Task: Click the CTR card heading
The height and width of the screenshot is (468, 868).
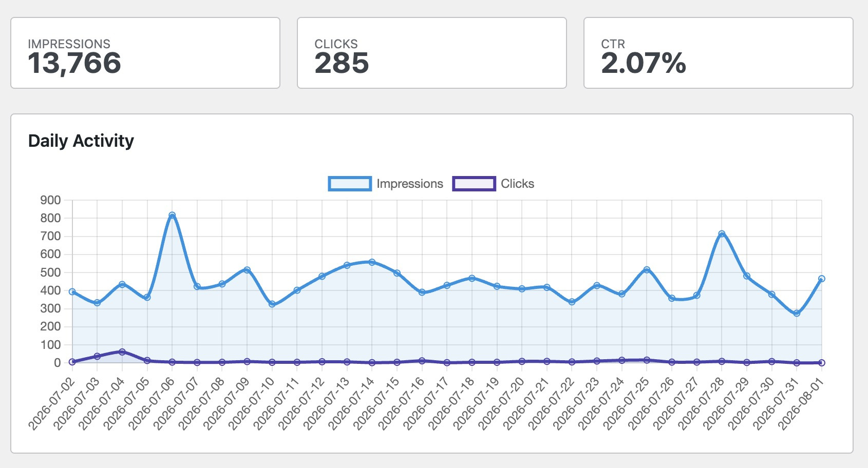Action: [x=613, y=44]
